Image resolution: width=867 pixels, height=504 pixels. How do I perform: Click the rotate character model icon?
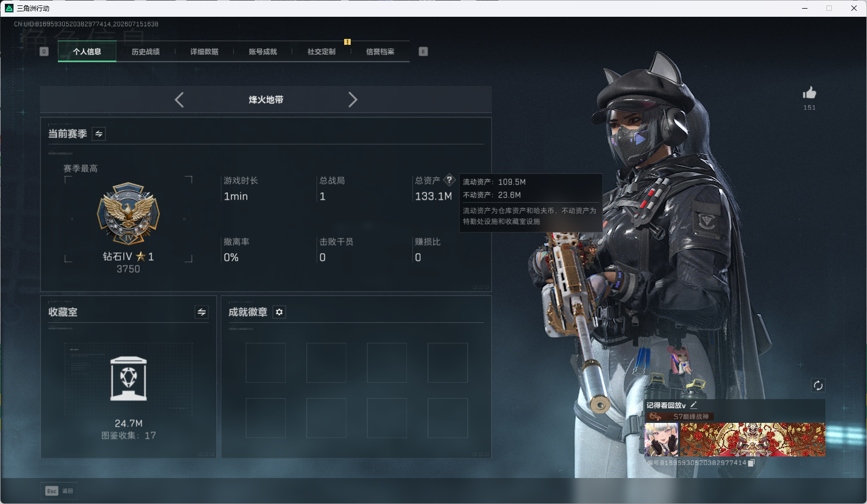[818, 385]
